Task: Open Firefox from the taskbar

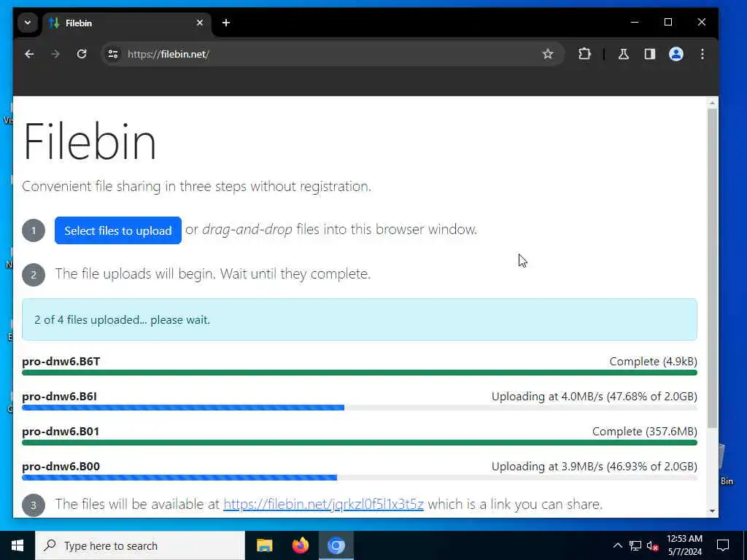Action: coord(300,545)
